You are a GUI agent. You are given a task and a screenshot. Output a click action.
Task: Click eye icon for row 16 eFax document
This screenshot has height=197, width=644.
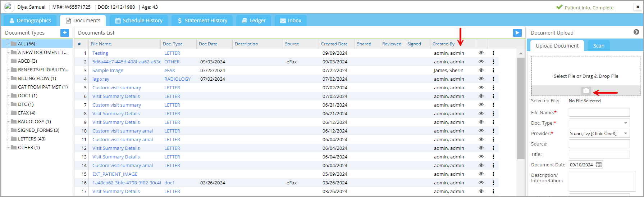click(481, 183)
